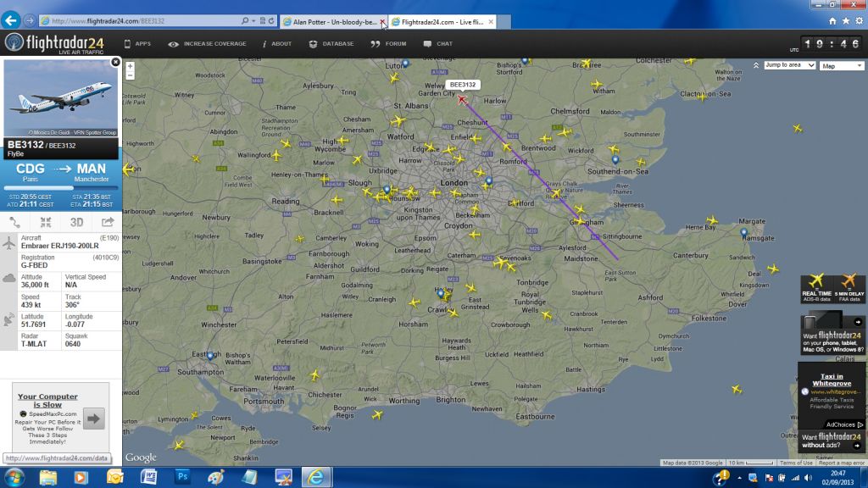Open the DATABASE menu item
868x488 pixels.
[331, 44]
